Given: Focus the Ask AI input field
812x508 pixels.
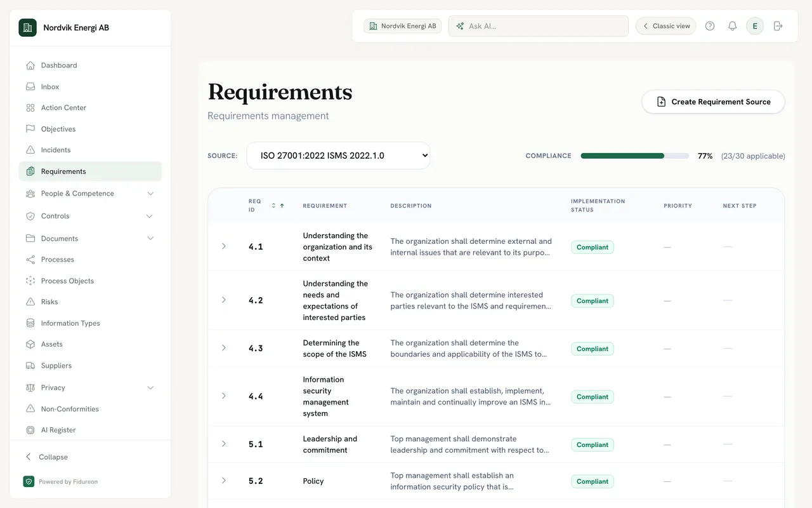Looking at the screenshot, I should click(539, 26).
